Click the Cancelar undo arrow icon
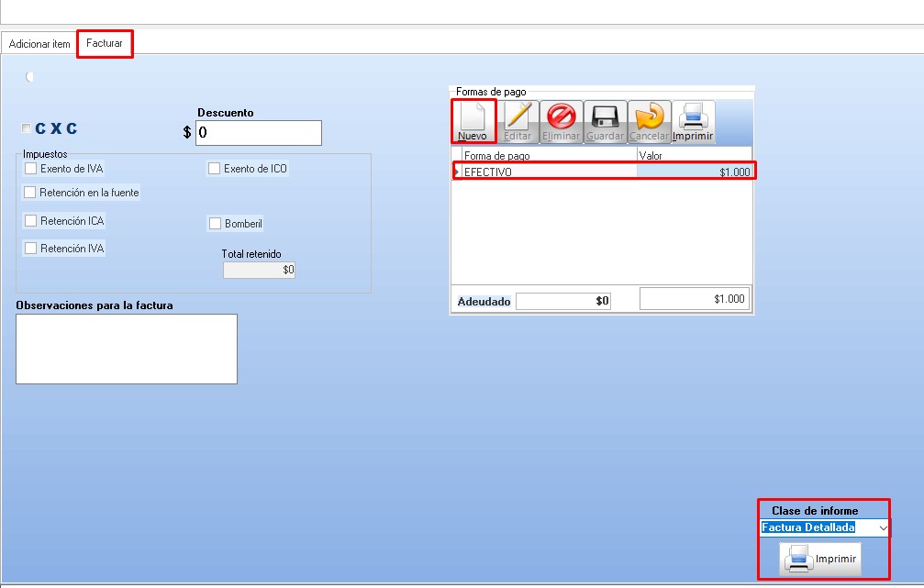Viewport: 924px width, 588px height. pyautogui.click(x=649, y=121)
